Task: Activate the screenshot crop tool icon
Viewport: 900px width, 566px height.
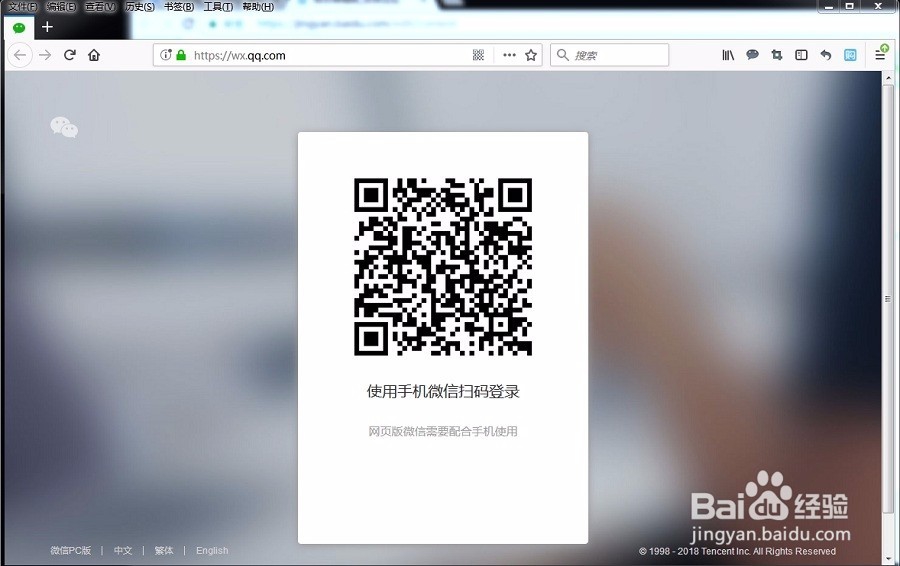Action: click(x=777, y=55)
